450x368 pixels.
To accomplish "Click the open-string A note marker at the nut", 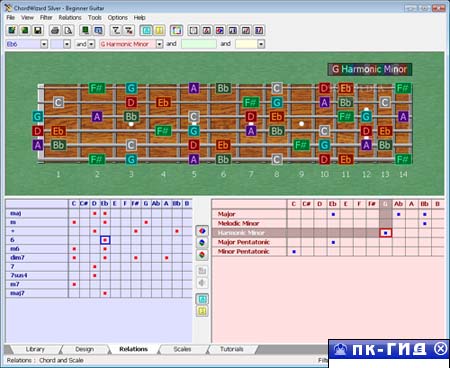I will pyautogui.click(x=38, y=145).
